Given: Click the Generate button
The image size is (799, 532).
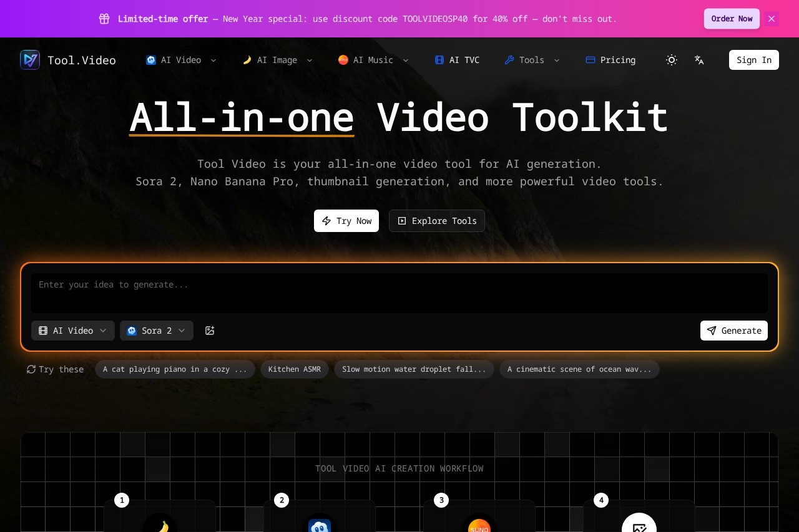Looking at the screenshot, I should coord(734,331).
